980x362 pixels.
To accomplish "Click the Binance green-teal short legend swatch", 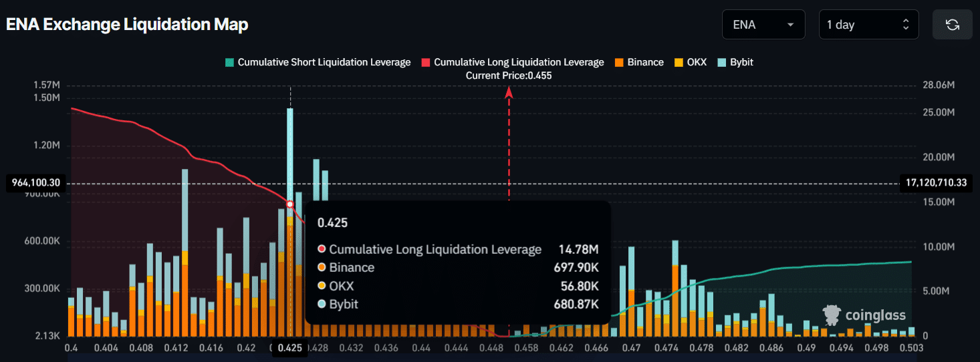I will [x=229, y=62].
